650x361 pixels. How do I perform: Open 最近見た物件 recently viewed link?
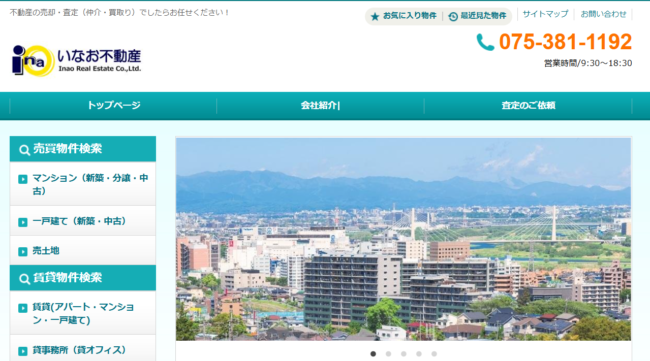483,16
